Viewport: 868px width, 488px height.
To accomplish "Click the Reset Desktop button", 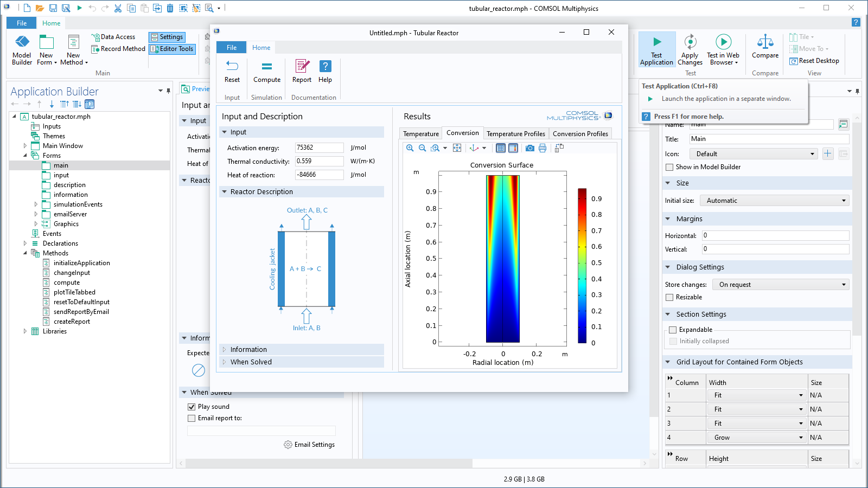I will [x=814, y=61].
